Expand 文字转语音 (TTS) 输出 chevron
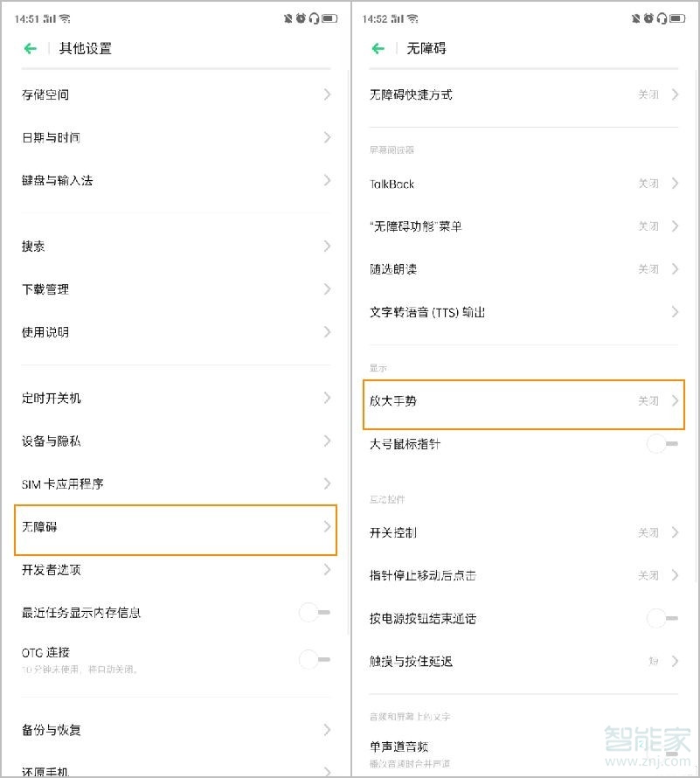This screenshot has height=778, width=700. coord(675,312)
